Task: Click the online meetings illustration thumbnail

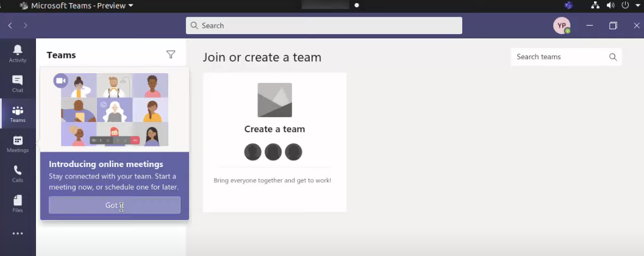Action: pyautogui.click(x=115, y=110)
